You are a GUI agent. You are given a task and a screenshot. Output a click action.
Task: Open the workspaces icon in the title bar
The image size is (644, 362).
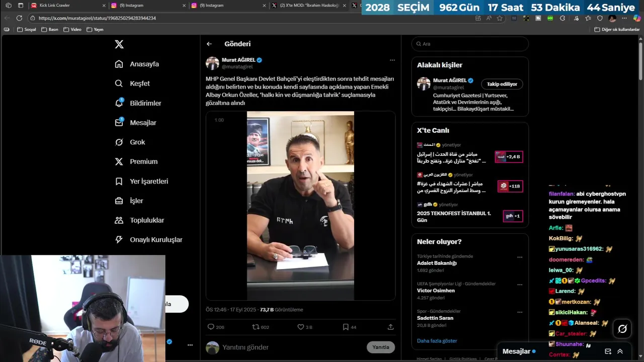8,5
